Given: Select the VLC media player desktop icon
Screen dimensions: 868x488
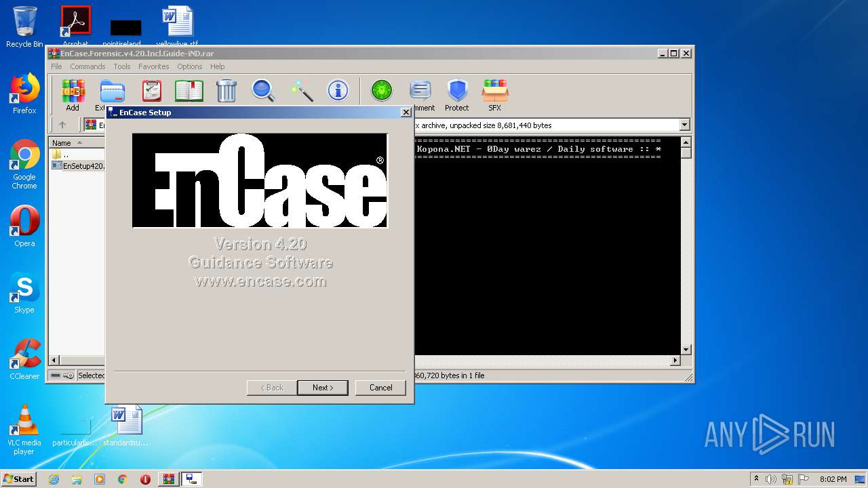Looking at the screenshot, I should pos(24,430).
